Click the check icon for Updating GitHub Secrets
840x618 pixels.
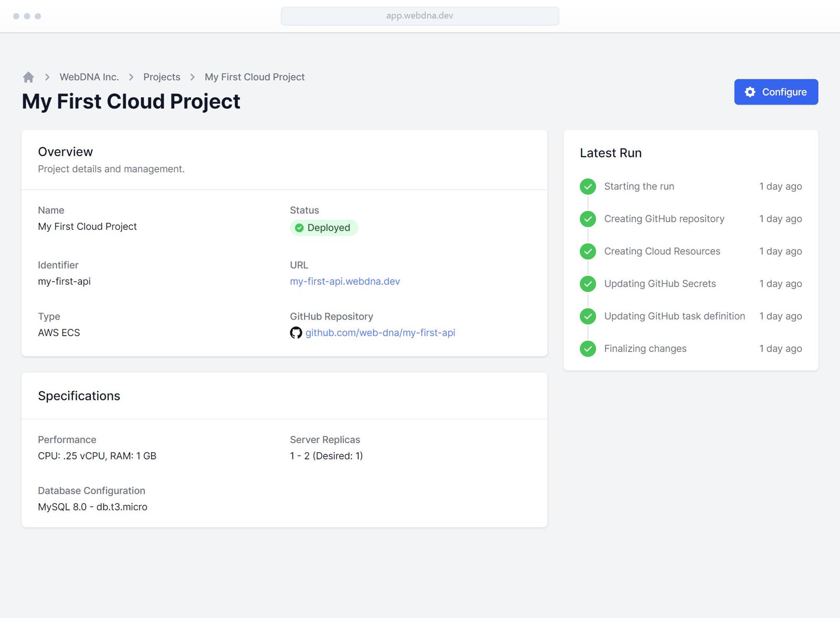[x=587, y=284]
